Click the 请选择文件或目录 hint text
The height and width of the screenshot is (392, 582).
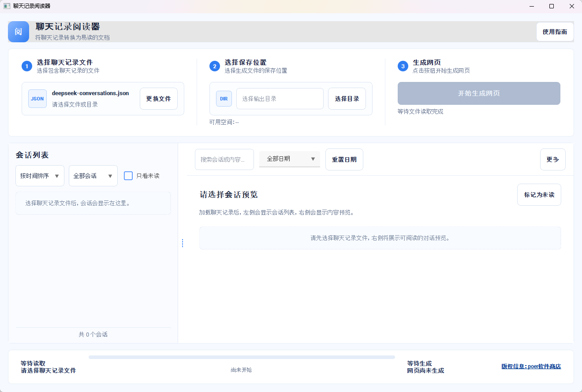75,104
